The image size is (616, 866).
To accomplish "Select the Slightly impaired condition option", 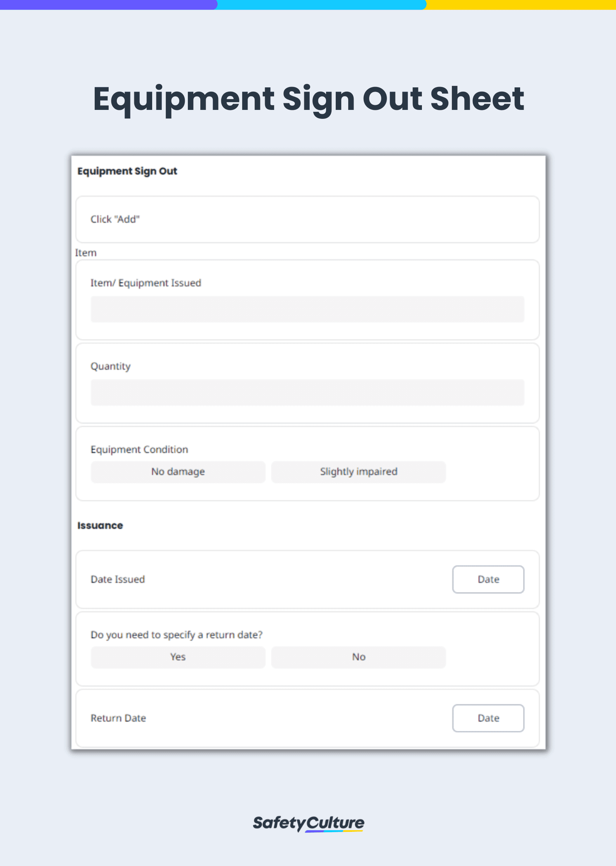I will click(x=358, y=472).
